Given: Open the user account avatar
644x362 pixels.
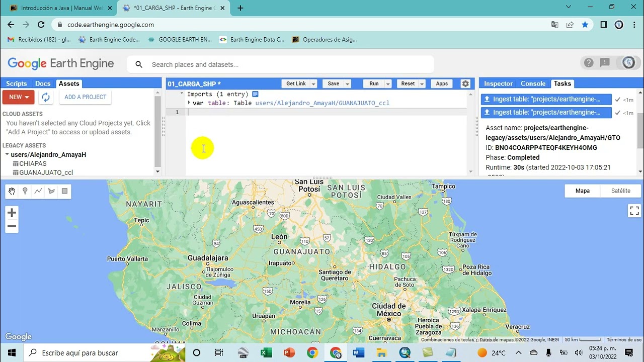Looking at the screenshot, I should pos(628,63).
